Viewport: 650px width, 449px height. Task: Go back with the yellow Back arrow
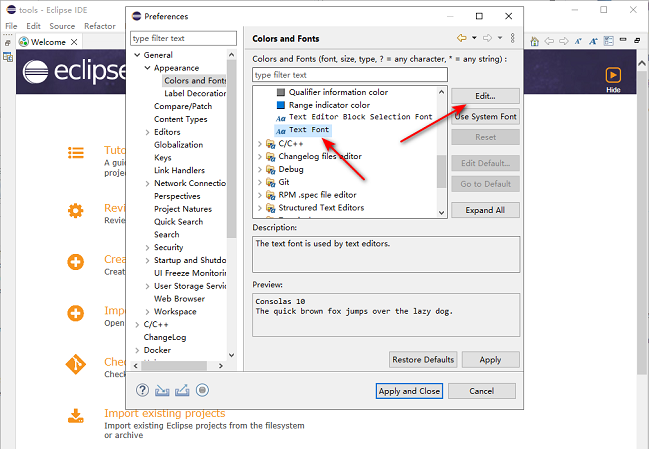461,38
